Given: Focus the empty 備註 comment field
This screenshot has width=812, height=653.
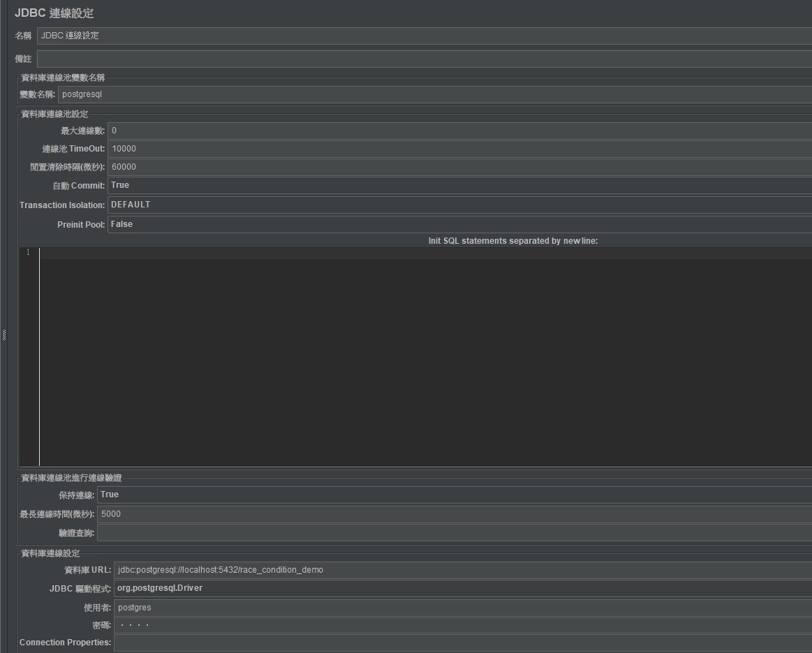Looking at the screenshot, I should pos(419,59).
